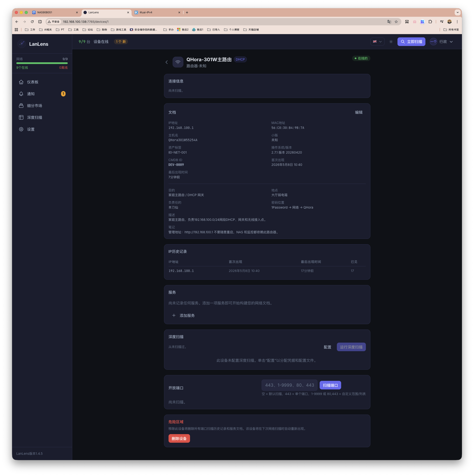The height and width of the screenshot is (476, 474).
Task: Click the 扫描端口 button
Action: (x=330, y=385)
